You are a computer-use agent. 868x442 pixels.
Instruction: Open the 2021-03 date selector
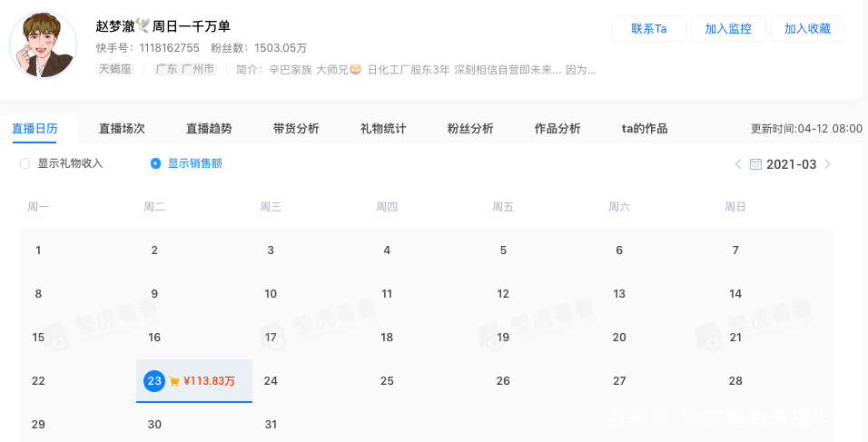point(791,164)
